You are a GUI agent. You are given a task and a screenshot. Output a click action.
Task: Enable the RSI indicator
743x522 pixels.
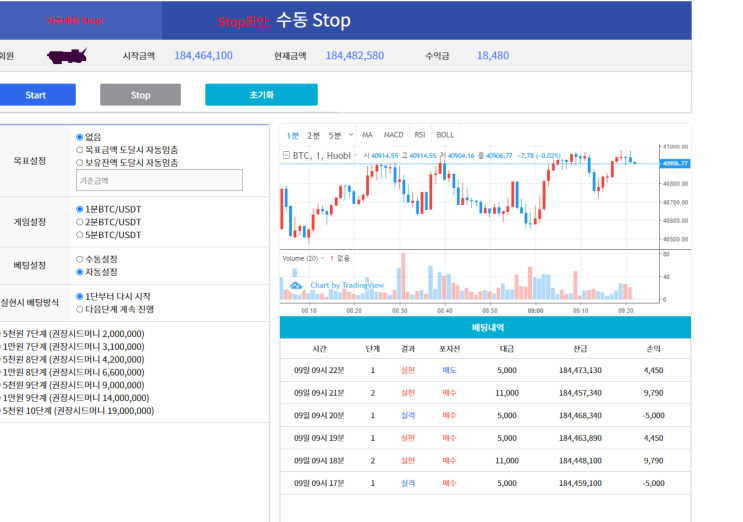(420, 135)
